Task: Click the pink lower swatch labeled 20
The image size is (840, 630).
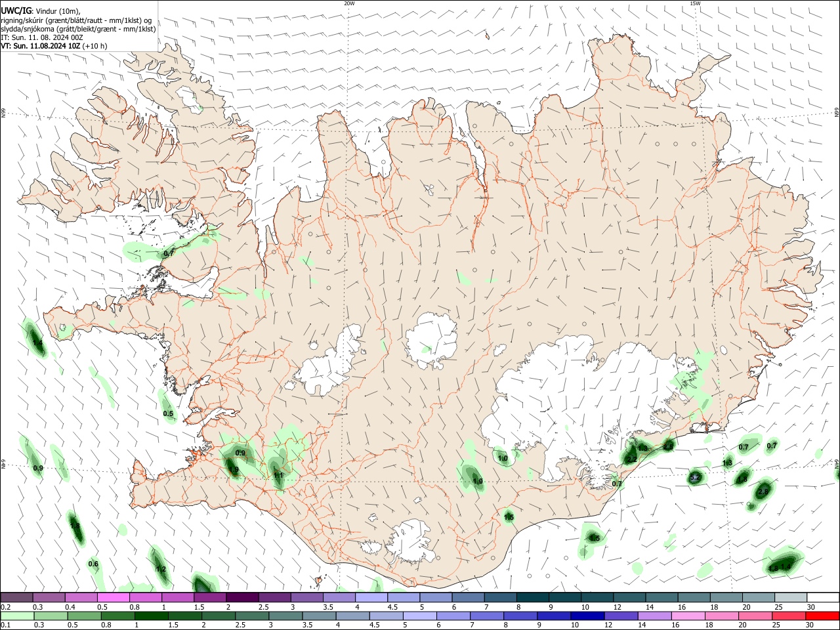Action: pos(756,616)
